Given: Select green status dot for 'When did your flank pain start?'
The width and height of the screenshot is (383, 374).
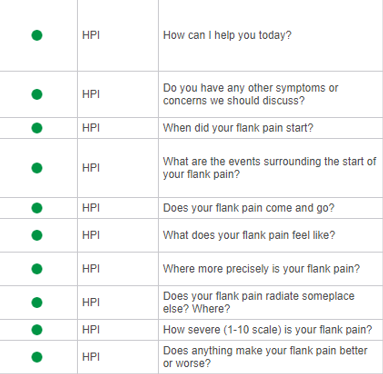Looking at the screenshot, I should click(x=37, y=128).
